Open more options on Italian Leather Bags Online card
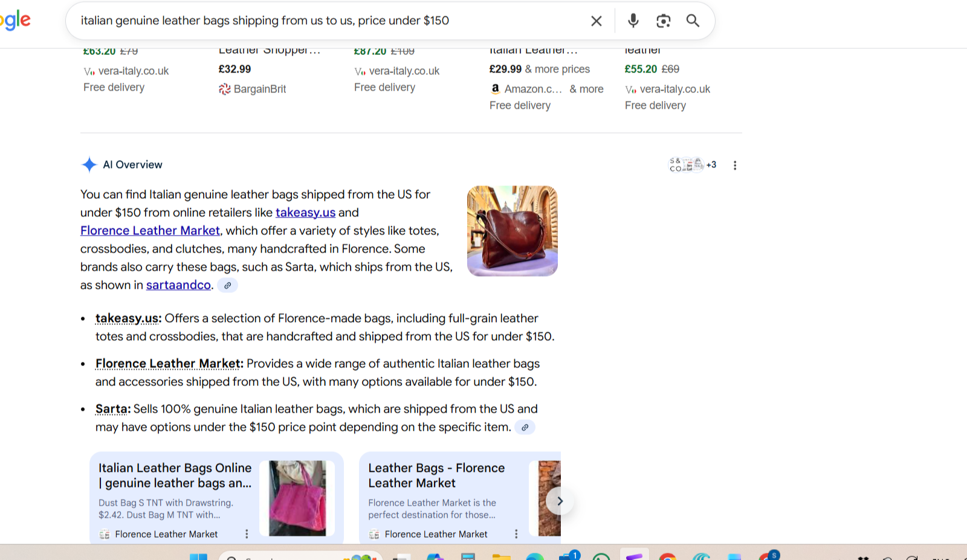Image resolution: width=967 pixels, height=560 pixels. pyautogui.click(x=247, y=534)
